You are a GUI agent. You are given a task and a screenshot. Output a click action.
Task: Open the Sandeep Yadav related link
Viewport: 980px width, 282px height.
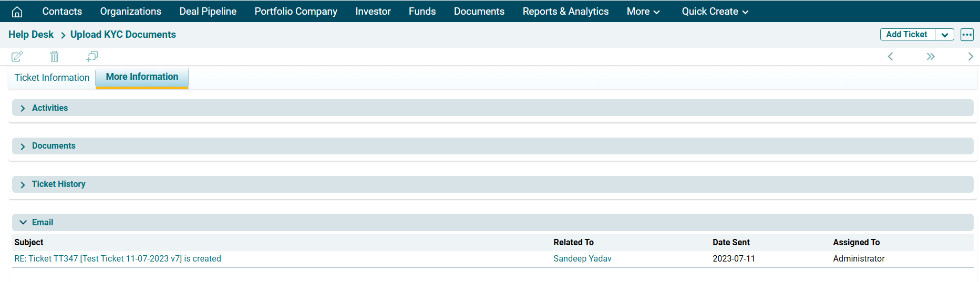point(582,258)
